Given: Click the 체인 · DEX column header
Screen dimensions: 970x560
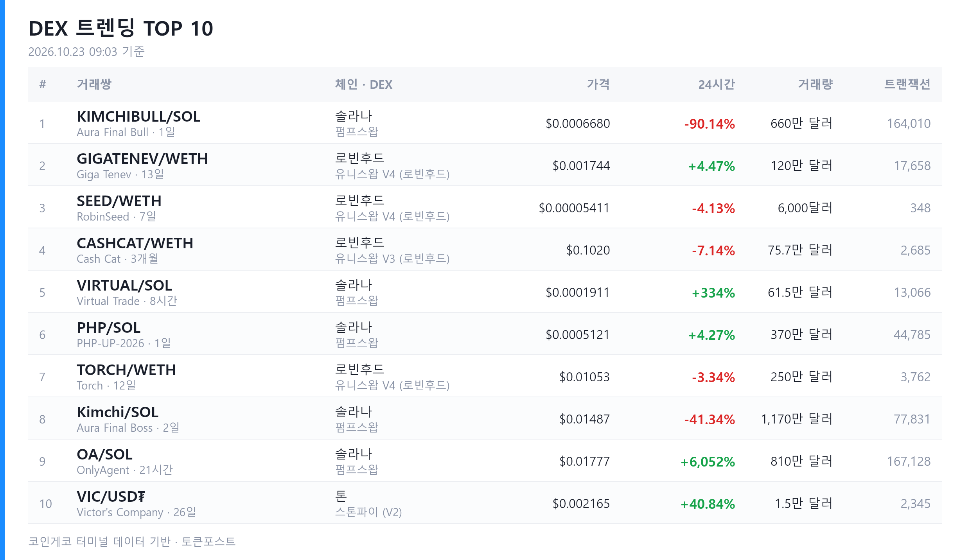Looking at the screenshot, I should click(x=364, y=84).
